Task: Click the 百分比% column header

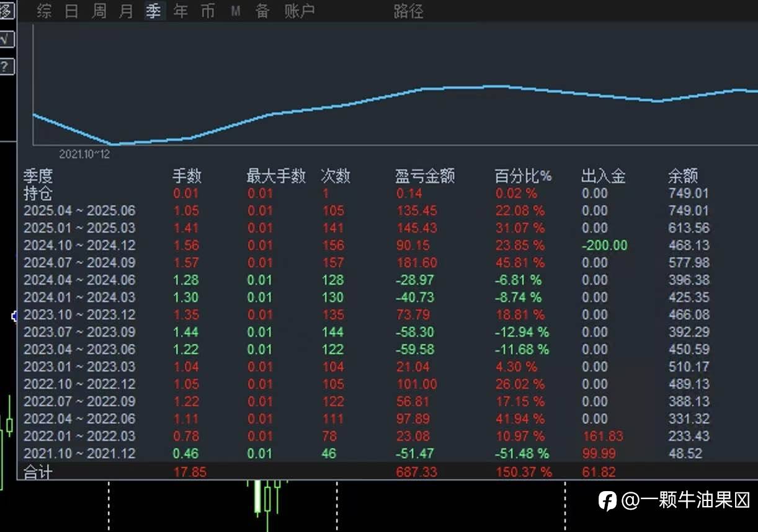Action: (523, 176)
